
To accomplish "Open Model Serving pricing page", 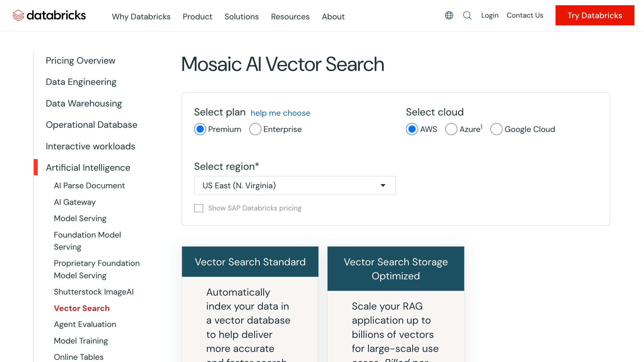I will tap(80, 218).
